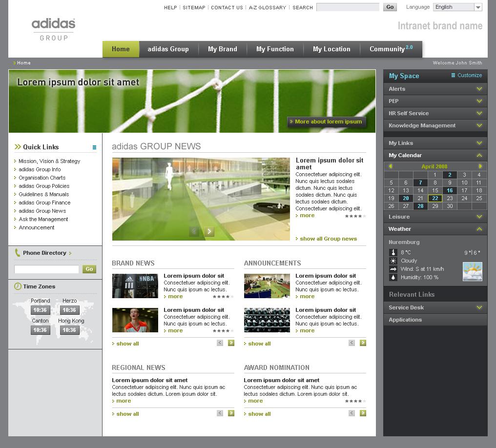496x448 pixels.
Task: Click the adidas Group logo
Action: point(54,29)
